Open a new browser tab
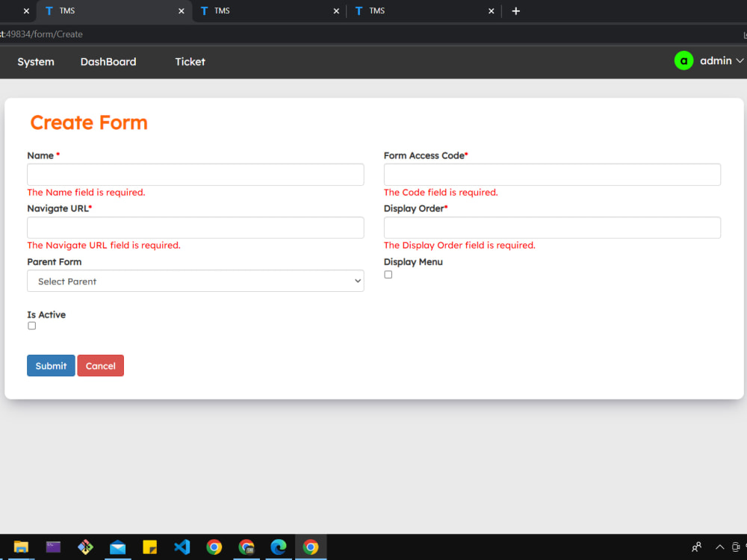This screenshot has width=747, height=560. click(x=515, y=11)
